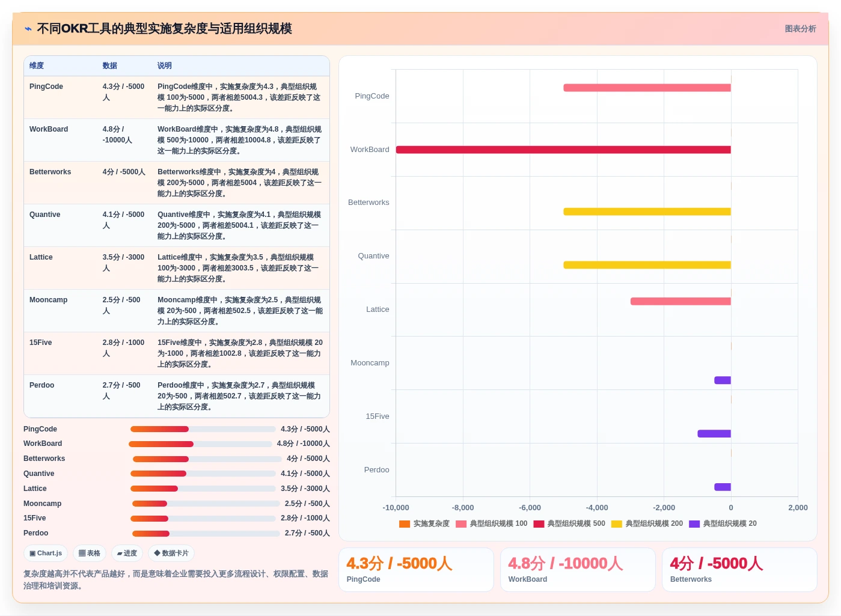Viewport: 841px width, 616px height.
Task: Click the PingCode pink bar in chart
Action: (x=647, y=88)
